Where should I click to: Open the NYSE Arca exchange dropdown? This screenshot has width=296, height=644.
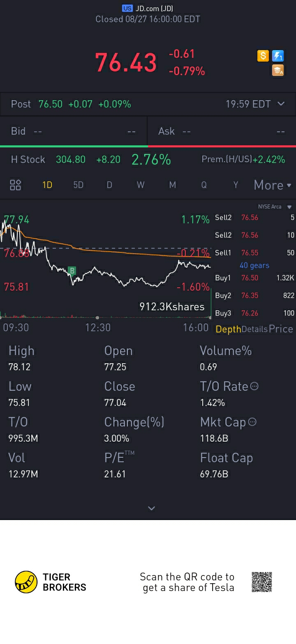275,207
